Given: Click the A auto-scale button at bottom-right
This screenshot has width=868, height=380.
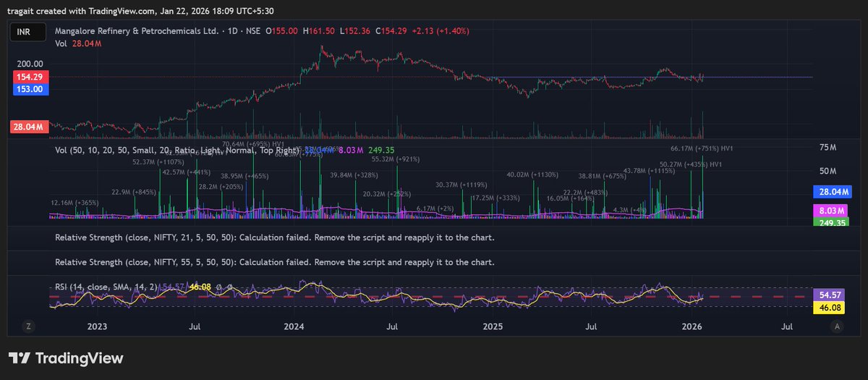Looking at the screenshot, I should [x=837, y=326].
